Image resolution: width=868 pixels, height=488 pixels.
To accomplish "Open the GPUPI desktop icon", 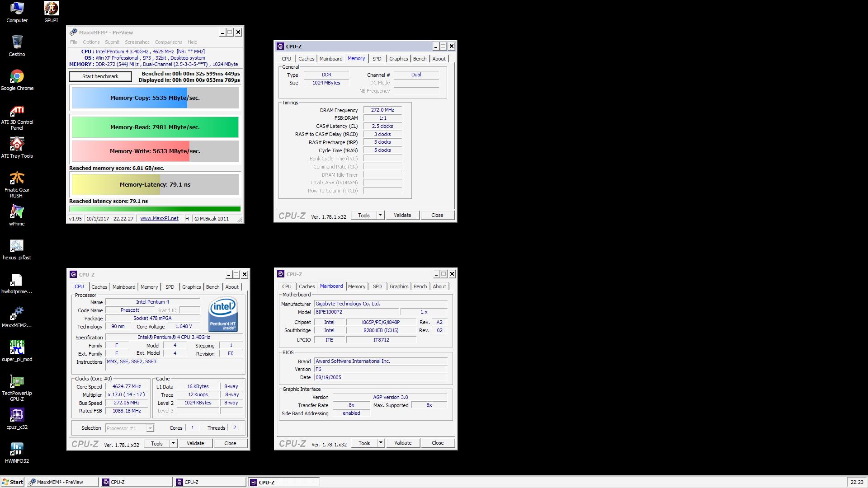I will click(x=51, y=12).
